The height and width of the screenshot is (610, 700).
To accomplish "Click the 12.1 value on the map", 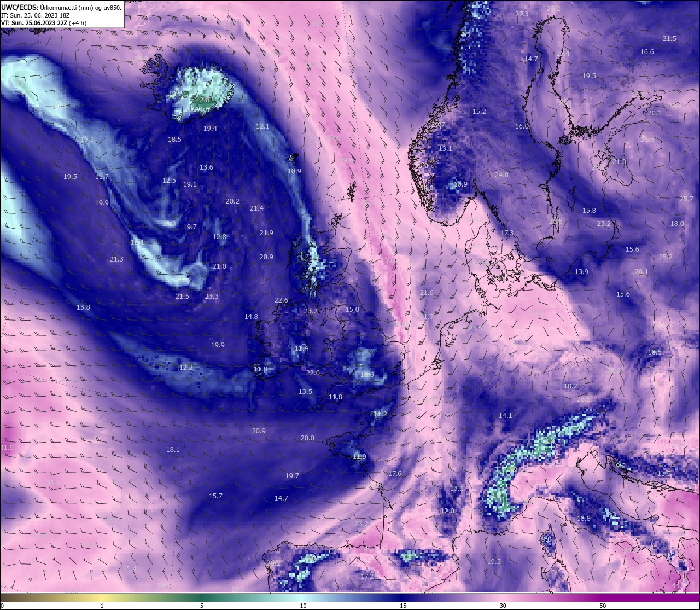I will pyautogui.click(x=262, y=126).
